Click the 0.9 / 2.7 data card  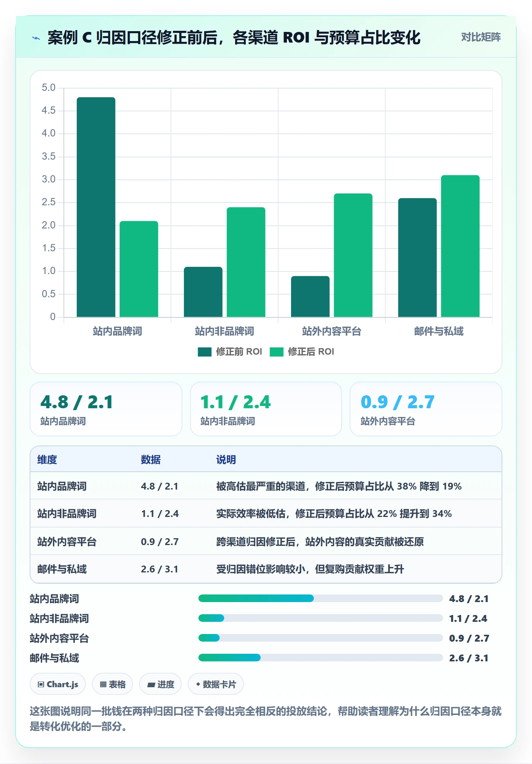point(426,409)
